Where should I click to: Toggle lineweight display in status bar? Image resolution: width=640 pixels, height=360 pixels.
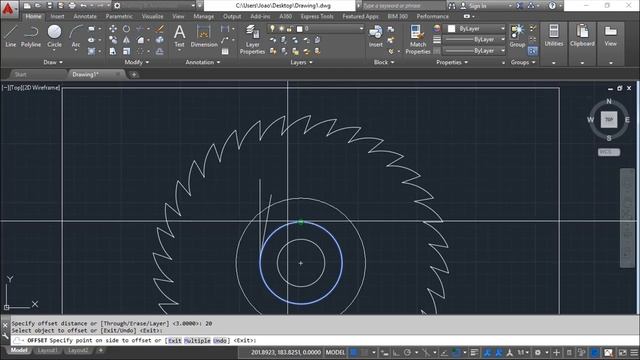point(474,352)
